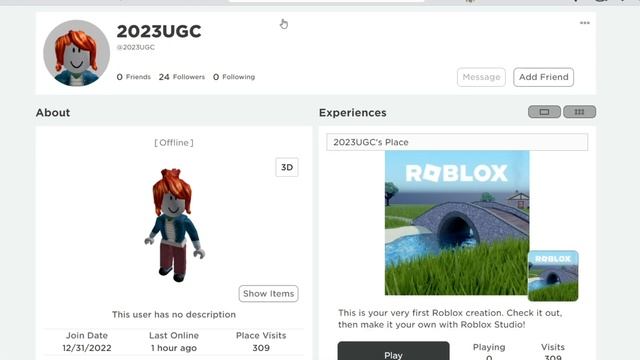Open the 0 Following list
This screenshot has height=360, width=640.
coord(234,77)
